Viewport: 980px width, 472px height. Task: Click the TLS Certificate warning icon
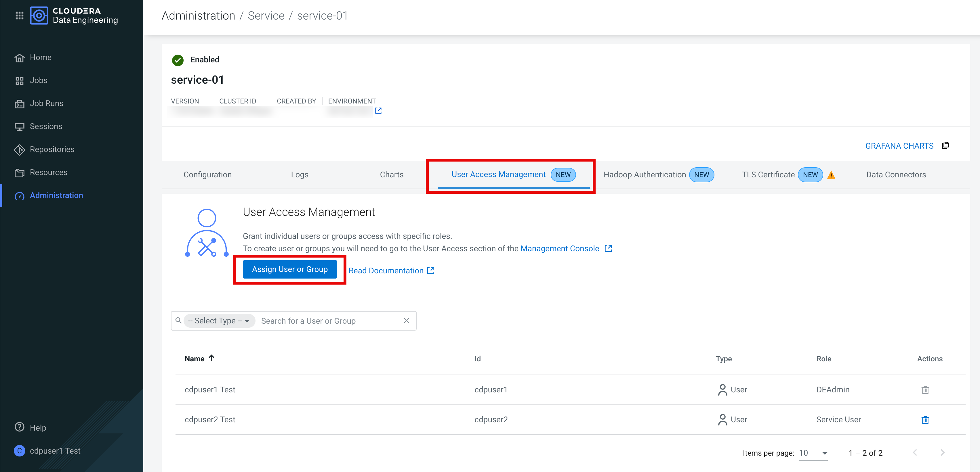coord(831,175)
